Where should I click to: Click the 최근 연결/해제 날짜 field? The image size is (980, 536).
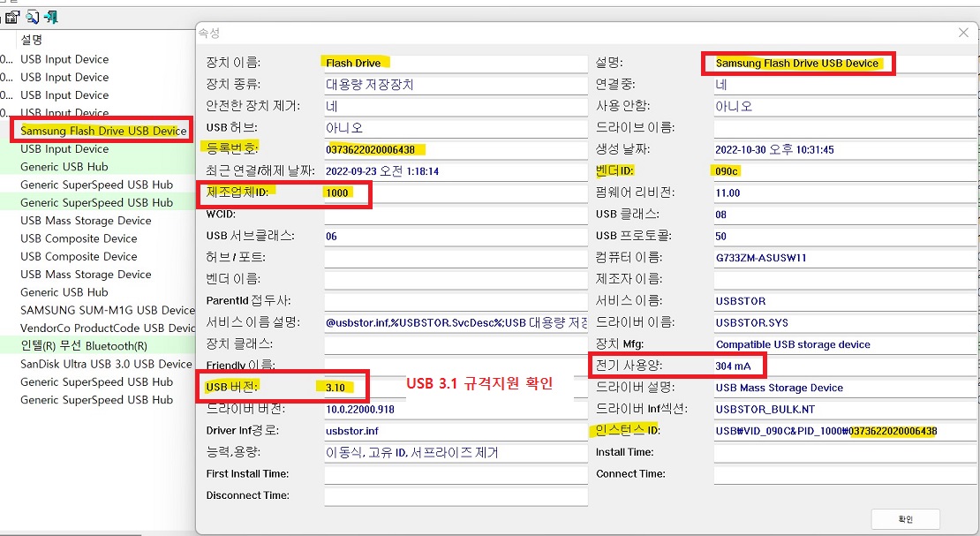[456, 171]
